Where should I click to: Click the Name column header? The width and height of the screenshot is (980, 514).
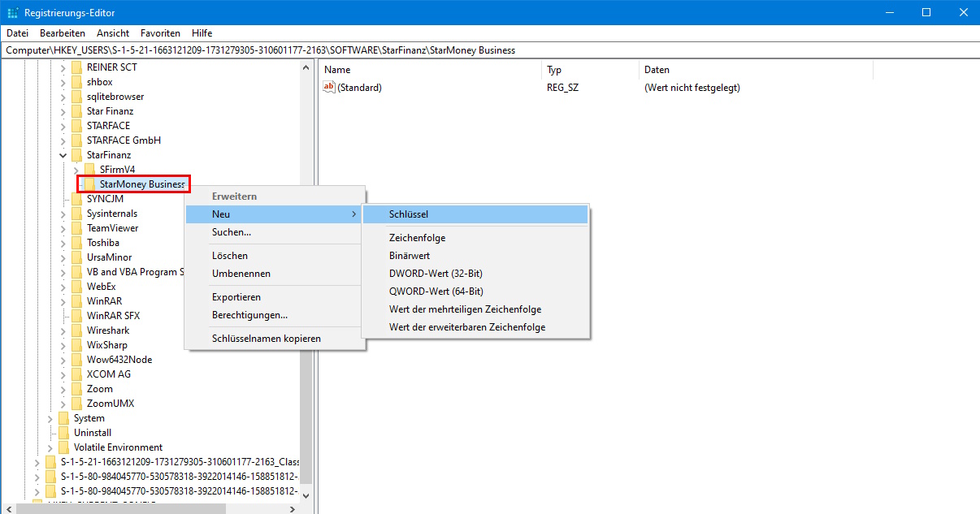431,70
